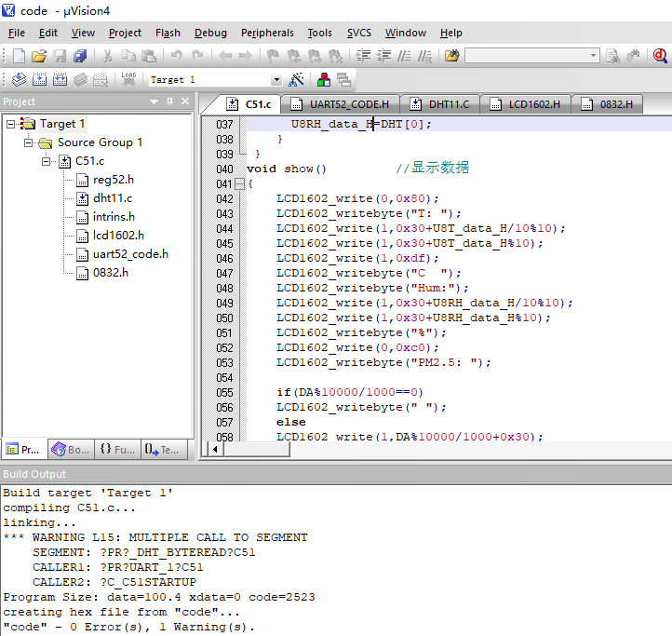Close the Project panel
The width and height of the screenshot is (672, 636).
184,101
